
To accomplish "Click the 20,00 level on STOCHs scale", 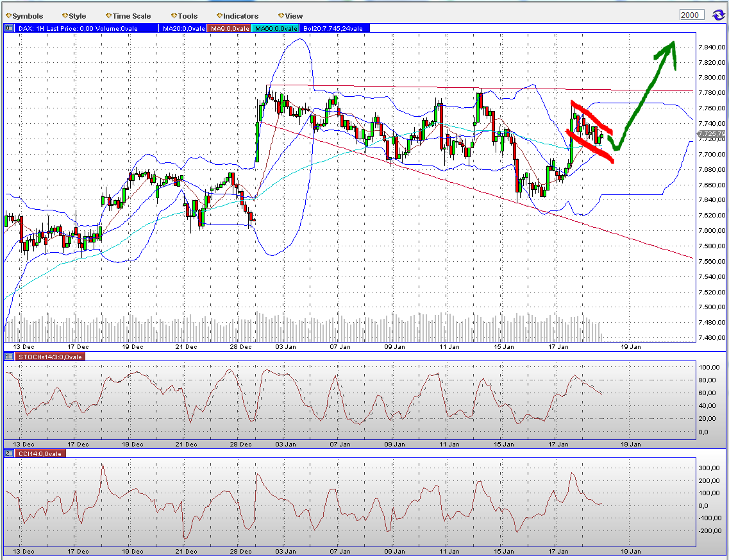I will click(x=706, y=419).
